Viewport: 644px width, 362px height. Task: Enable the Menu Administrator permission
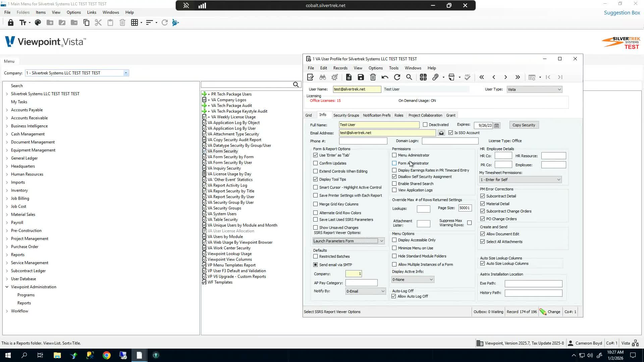pyautogui.click(x=394, y=155)
